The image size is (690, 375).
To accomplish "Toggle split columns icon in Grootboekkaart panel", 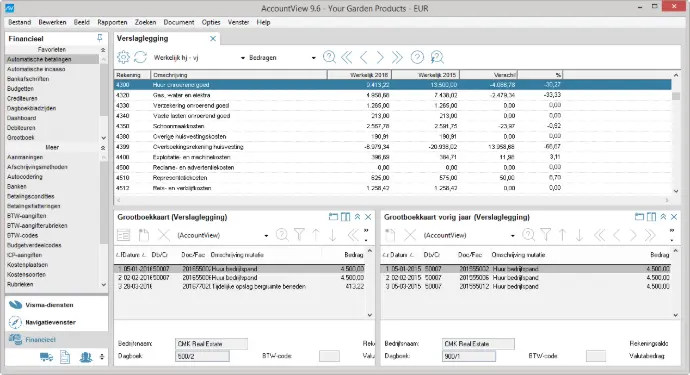I will pos(346,217).
